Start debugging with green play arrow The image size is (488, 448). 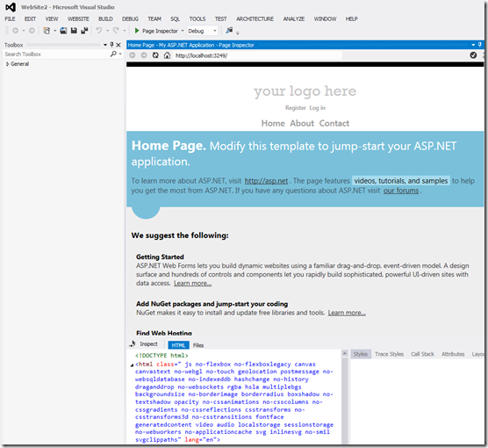point(137,31)
